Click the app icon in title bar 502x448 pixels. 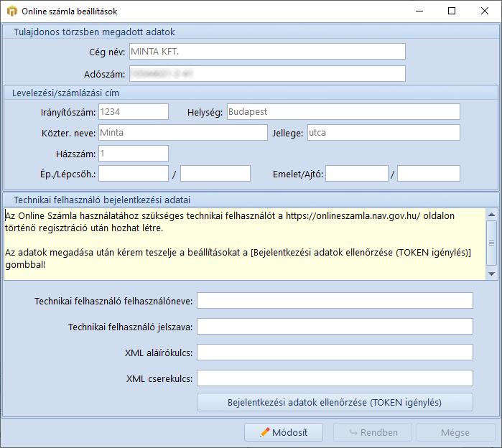click(11, 11)
